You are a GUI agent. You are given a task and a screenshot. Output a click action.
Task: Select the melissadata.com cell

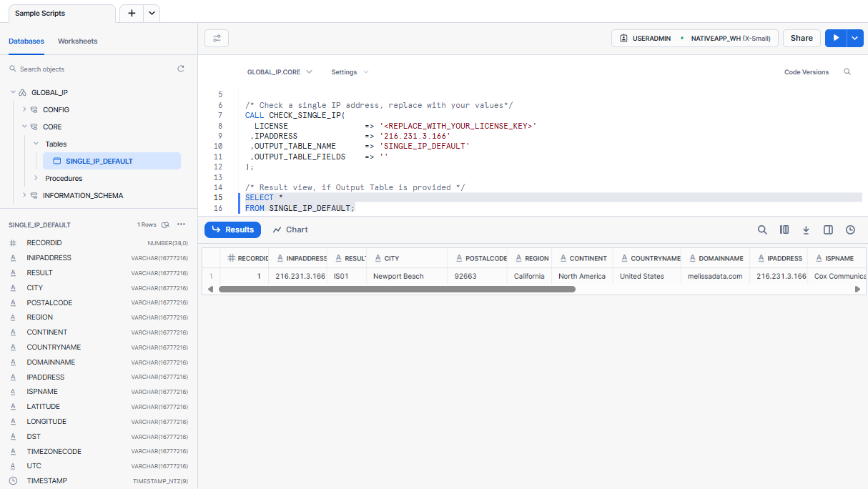click(716, 276)
